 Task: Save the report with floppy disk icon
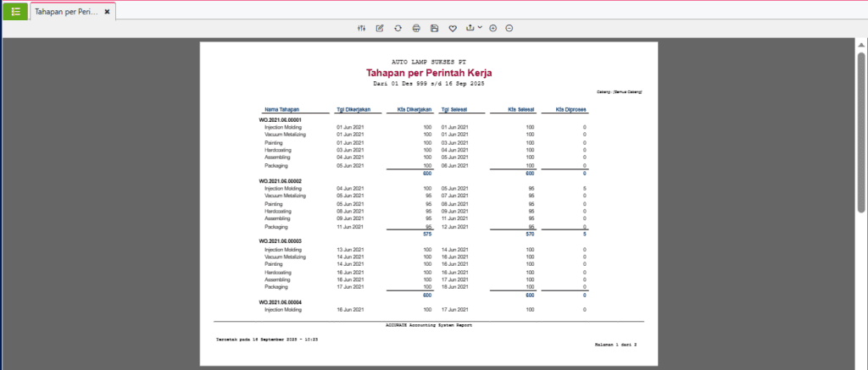(x=435, y=28)
